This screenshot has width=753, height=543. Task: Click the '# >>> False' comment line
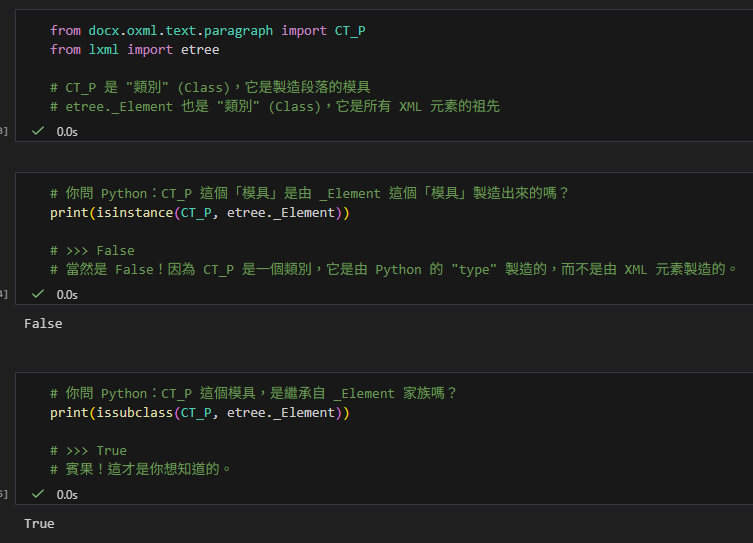click(92, 250)
